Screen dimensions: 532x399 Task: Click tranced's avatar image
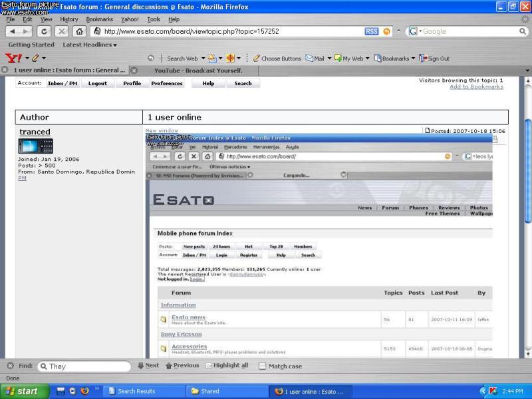coord(36,146)
